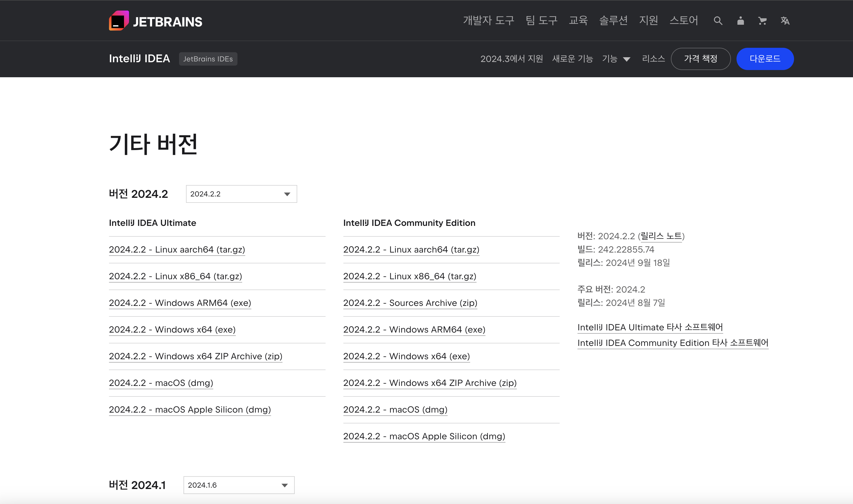Viewport: 853px width, 504px height.
Task: Open the site search magnifier icon
Action: tap(717, 21)
